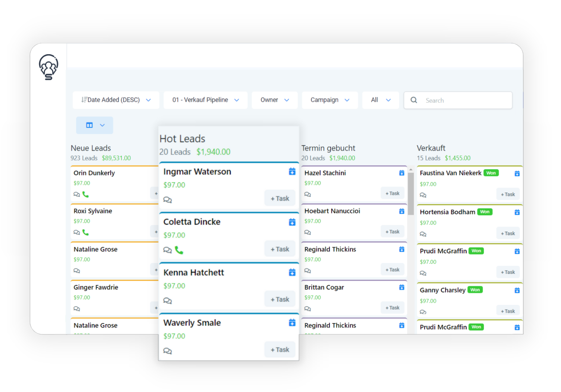Click the phone icon on Coletta Dincke card
The height and width of the screenshot is (392, 561).
coord(179,250)
